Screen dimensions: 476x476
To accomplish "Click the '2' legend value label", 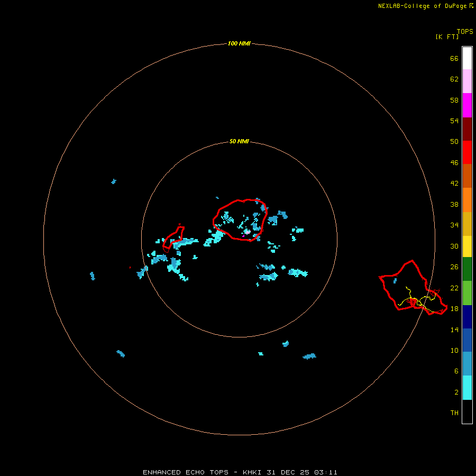I will [x=456, y=392].
